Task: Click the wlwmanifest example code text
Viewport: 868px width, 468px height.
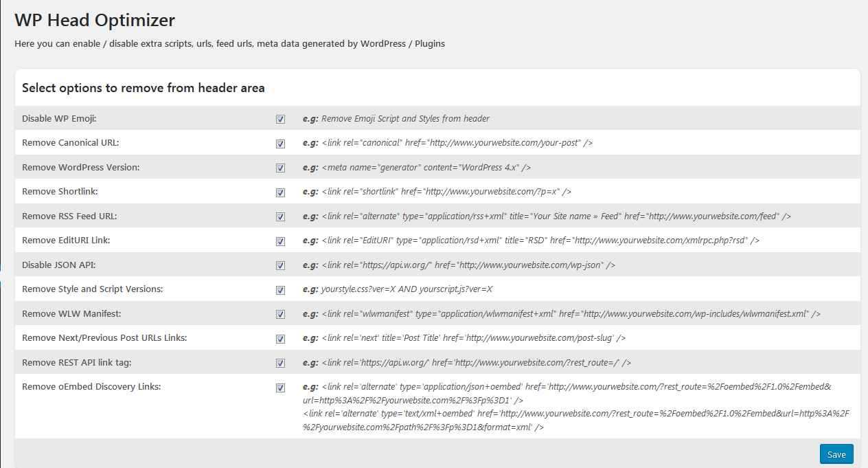Action: pos(571,313)
